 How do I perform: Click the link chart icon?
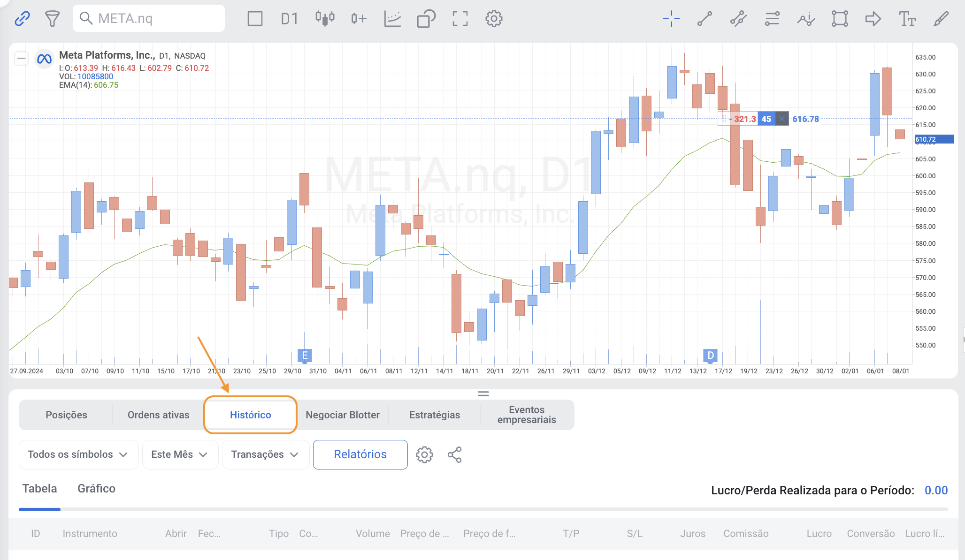click(22, 19)
